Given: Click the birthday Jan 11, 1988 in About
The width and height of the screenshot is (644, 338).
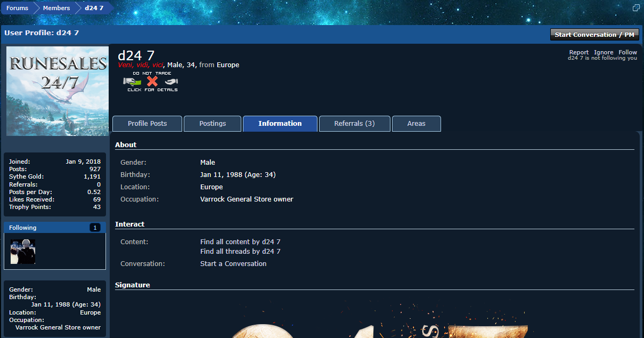Looking at the screenshot, I should tap(238, 175).
